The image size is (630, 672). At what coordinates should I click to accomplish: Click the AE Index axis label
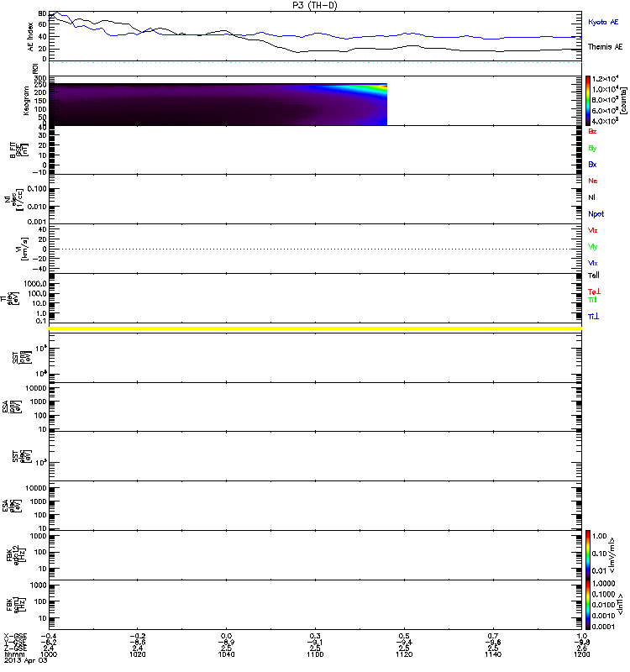pos(30,37)
